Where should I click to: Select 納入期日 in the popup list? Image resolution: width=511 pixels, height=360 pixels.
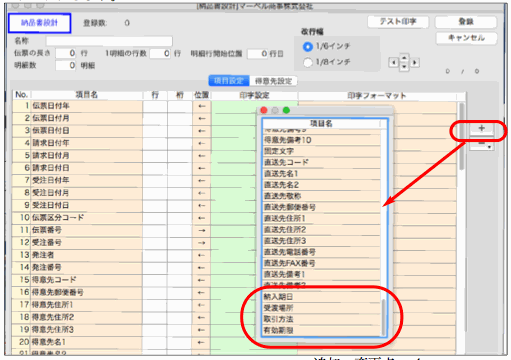(x=321, y=297)
